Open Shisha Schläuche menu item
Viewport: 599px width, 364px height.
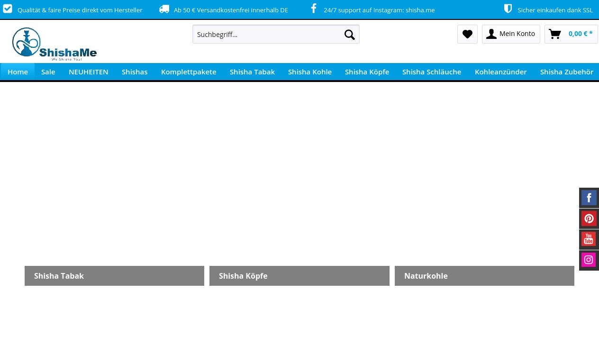432,72
